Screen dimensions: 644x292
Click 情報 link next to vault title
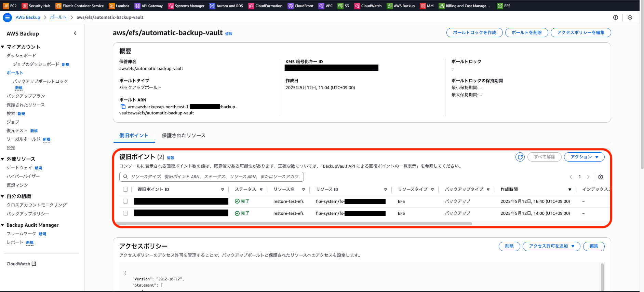pyautogui.click(x=229, y=34)
